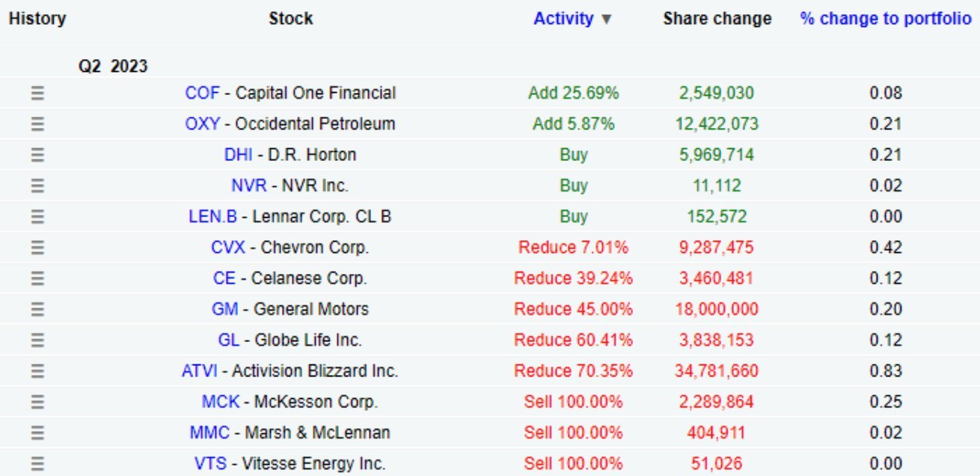980x476 pixels.
Task: Open the LEN.B ticker link
Action: point(212,217)
